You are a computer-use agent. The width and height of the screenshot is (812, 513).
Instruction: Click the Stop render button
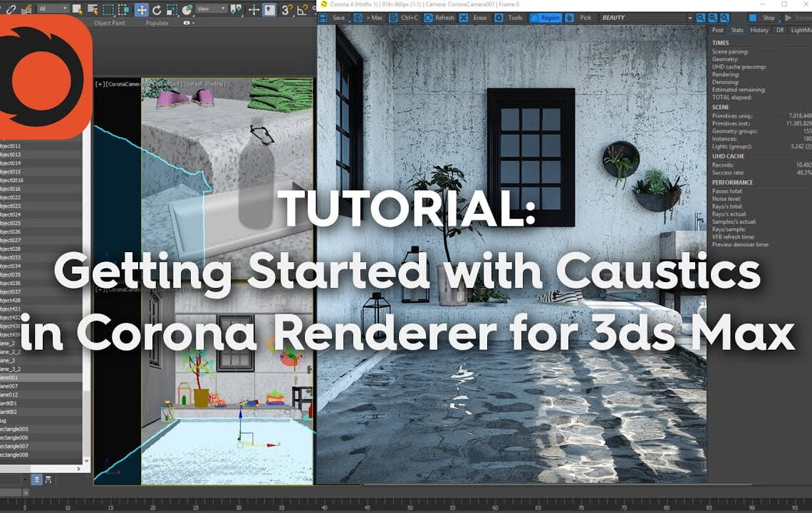click(x=764, y=18)
